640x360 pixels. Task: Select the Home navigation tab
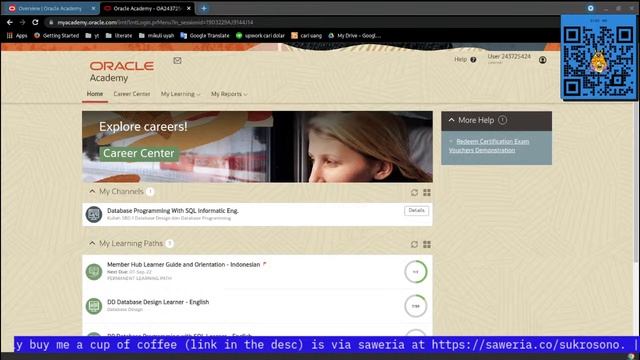(95, 94)
